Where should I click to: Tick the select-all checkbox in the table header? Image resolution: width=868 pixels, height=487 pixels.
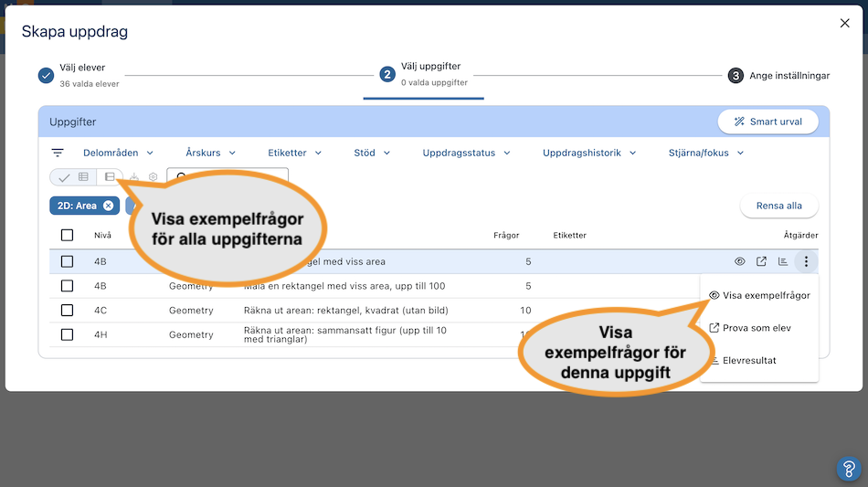coord(67,235)
